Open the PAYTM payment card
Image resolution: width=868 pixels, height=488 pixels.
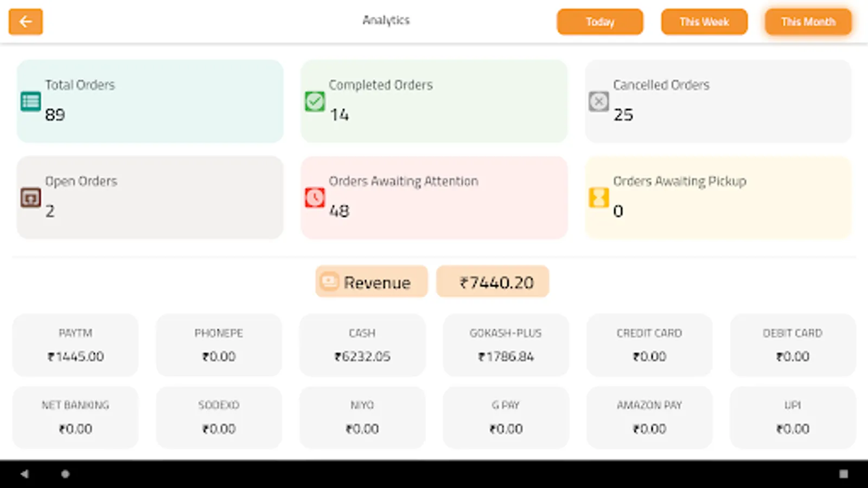pos(75,345)
